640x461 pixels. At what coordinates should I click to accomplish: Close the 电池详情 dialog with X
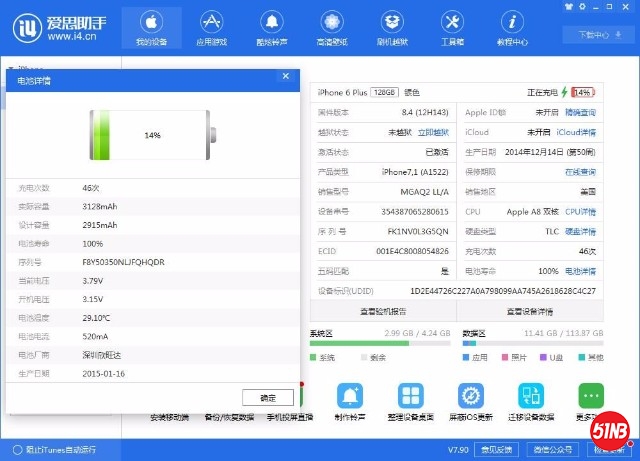coord(285,76)
